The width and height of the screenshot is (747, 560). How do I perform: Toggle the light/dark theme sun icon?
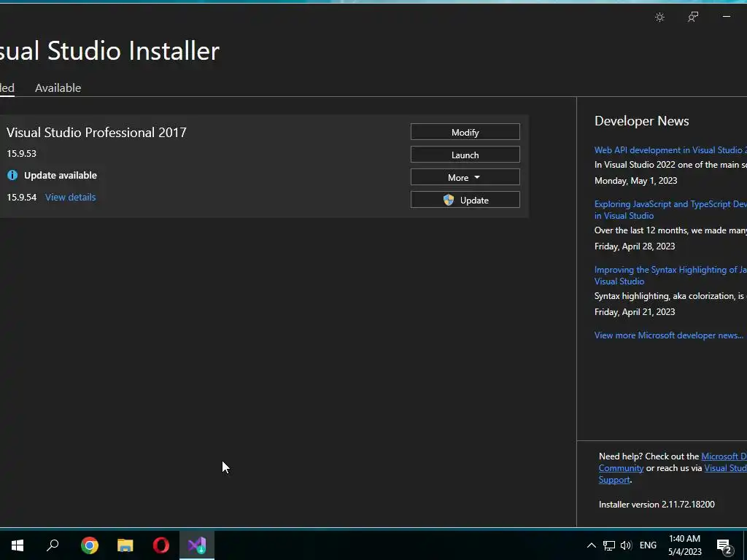659,17
